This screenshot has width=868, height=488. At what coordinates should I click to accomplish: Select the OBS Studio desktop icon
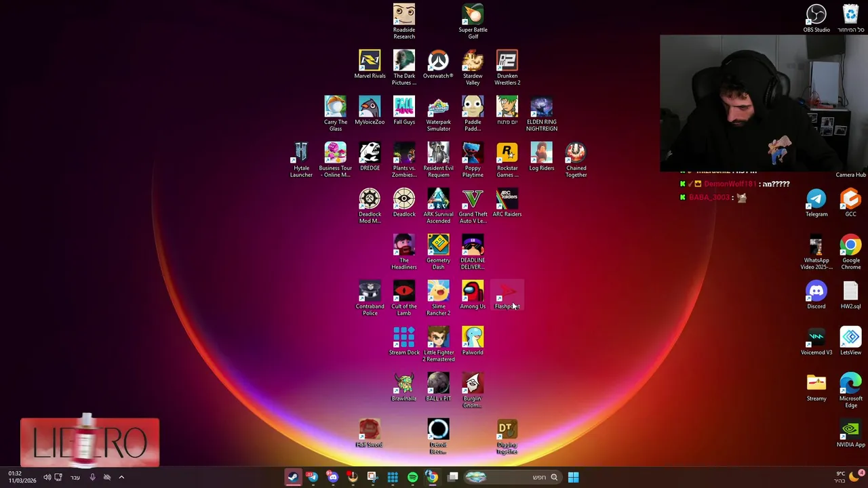pyautogui.click(x=816, y=18)
